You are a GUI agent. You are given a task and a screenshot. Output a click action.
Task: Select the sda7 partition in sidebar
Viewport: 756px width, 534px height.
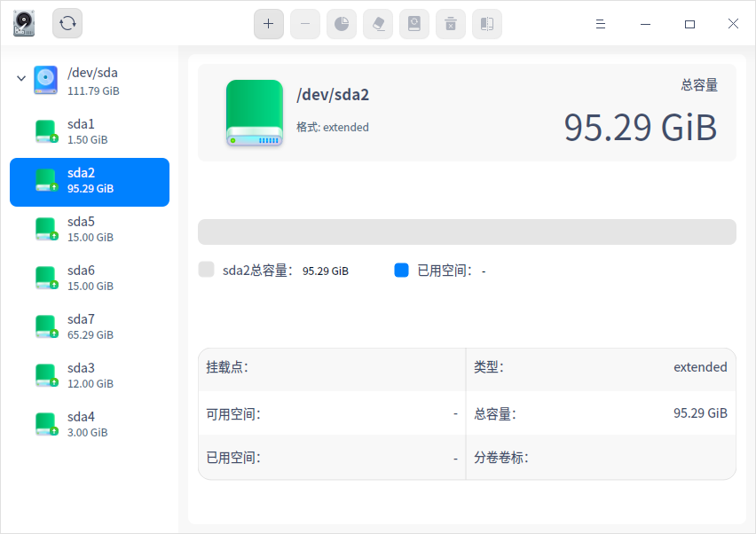tap(89, 326)
